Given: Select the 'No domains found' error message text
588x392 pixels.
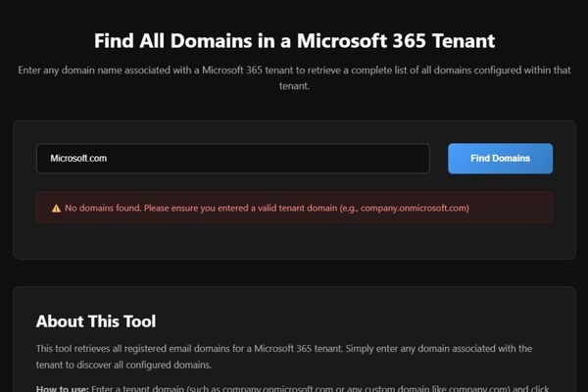Looking at the screenshot, I should (x=267, y=208).
